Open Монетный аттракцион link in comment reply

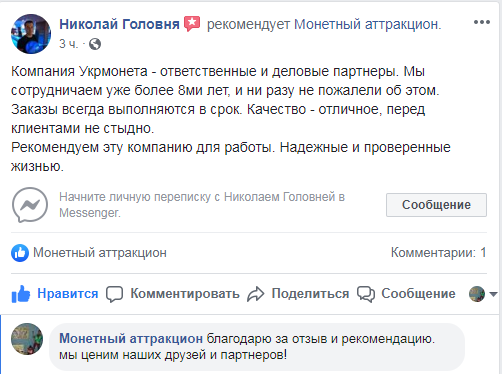coord(131,339)
